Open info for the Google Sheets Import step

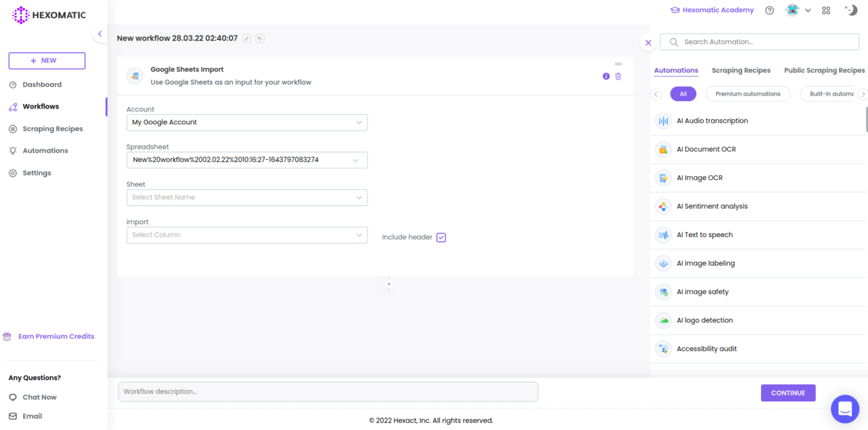click(x=606, y=76)
